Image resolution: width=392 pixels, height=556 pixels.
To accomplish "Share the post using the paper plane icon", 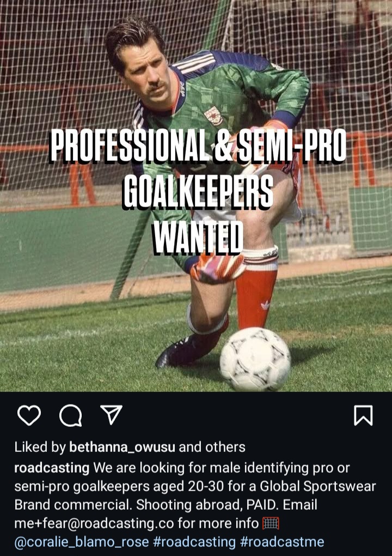I will click(112, 414).
